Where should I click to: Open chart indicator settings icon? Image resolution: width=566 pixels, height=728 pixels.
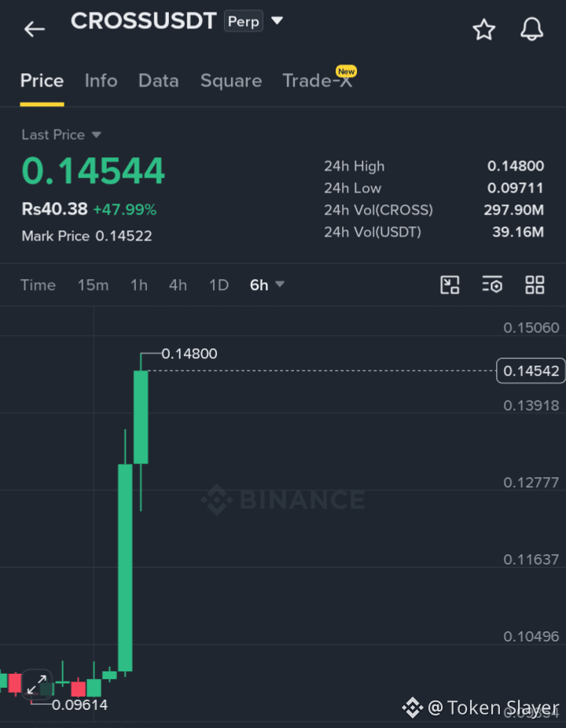[492, 285]
